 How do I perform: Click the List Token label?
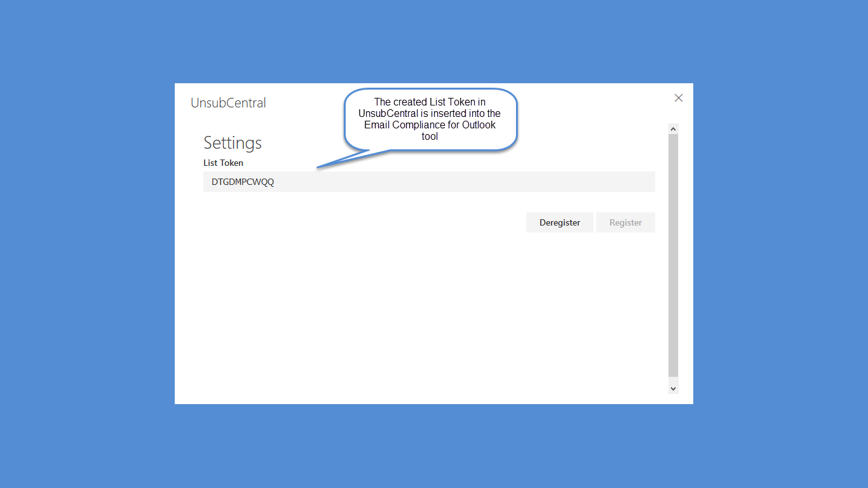tap(223, 163)
